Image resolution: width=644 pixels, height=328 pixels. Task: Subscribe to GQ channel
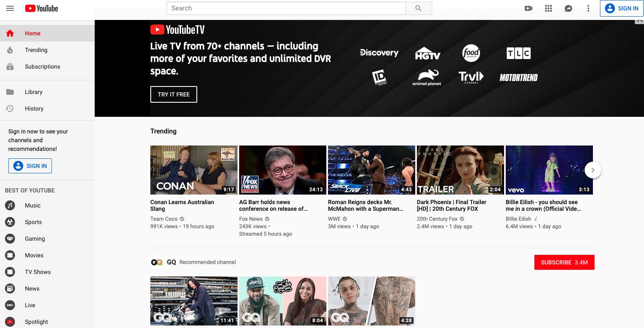pos(564,262)
